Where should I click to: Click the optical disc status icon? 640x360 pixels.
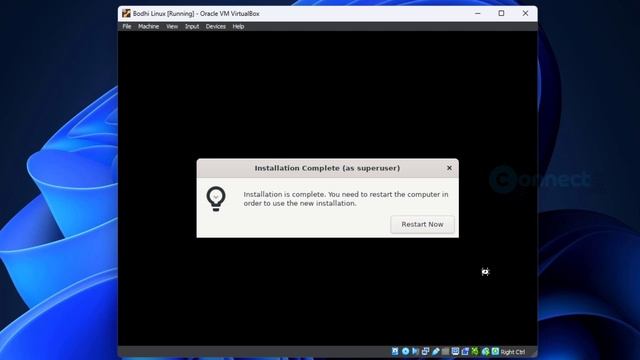click(405, 351)
